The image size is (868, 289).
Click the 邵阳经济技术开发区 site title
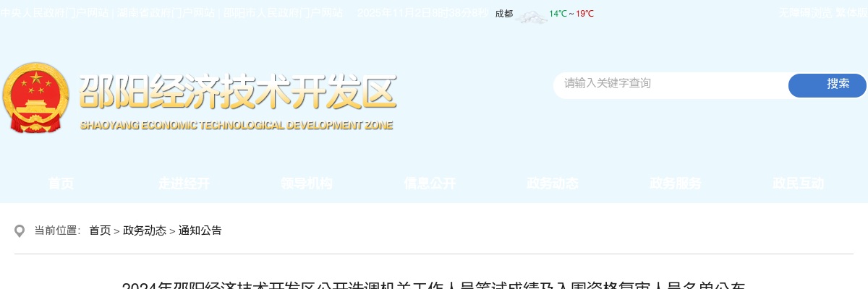(238, 92)
